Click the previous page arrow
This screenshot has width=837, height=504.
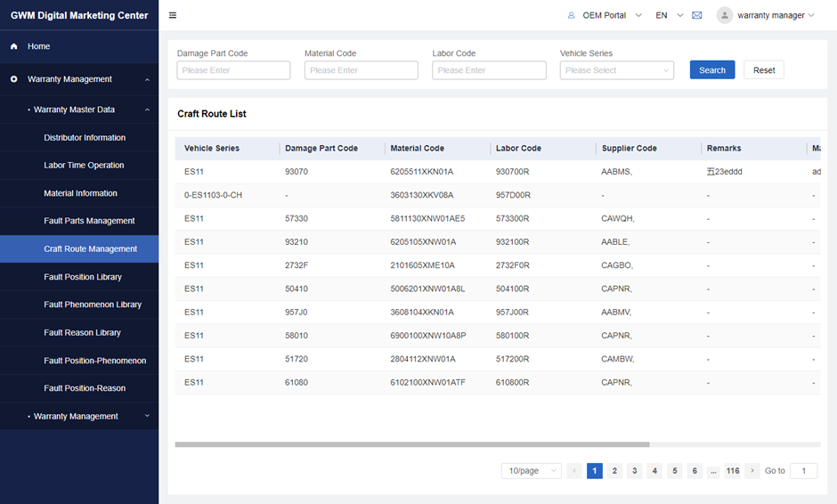click(x=574, y=470)
